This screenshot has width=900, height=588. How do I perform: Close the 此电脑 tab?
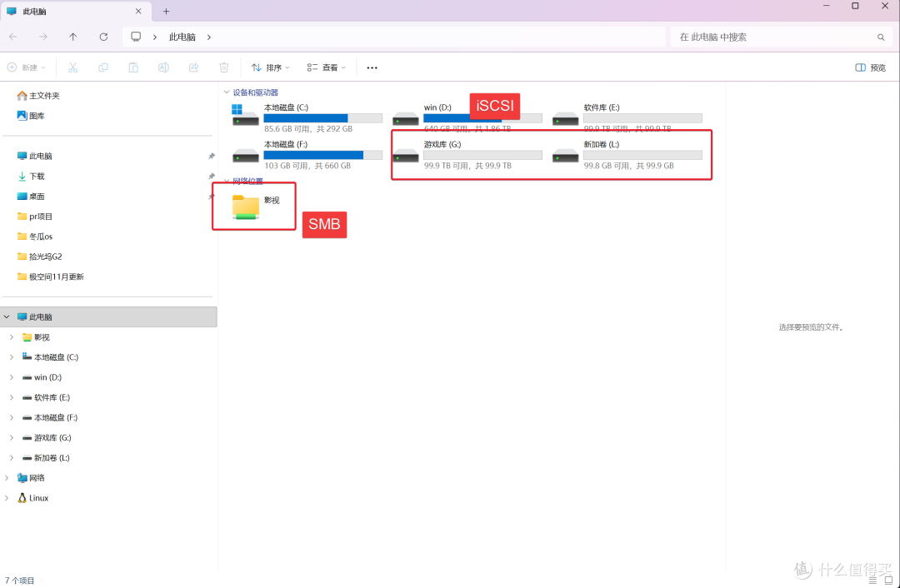(x=138, y=12)
